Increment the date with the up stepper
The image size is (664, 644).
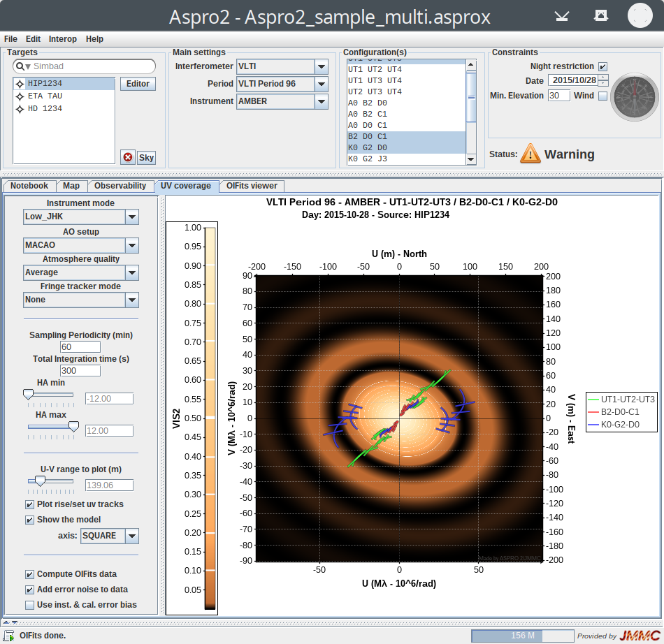tap(603, 77)
